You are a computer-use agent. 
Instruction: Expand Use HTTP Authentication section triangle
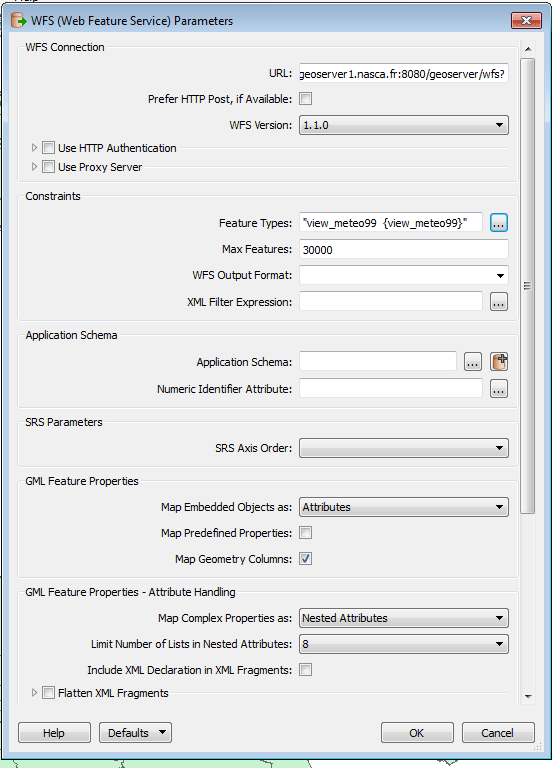(34, 147)
